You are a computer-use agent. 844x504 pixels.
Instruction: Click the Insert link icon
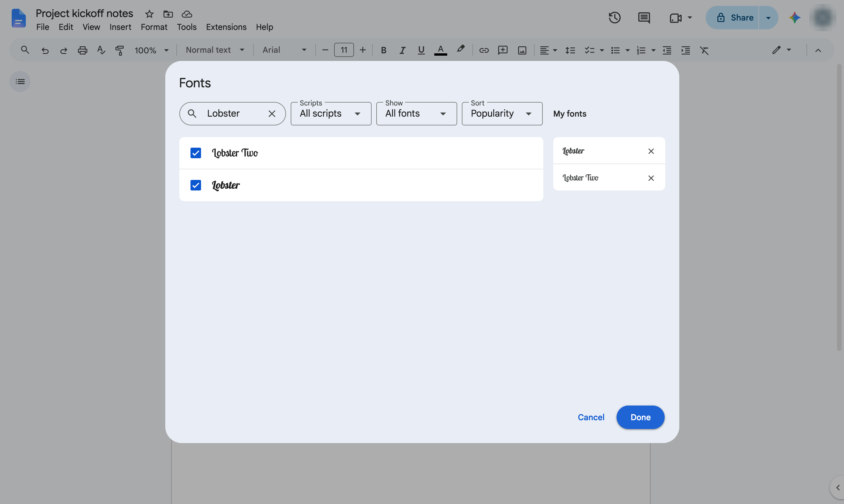484,50
